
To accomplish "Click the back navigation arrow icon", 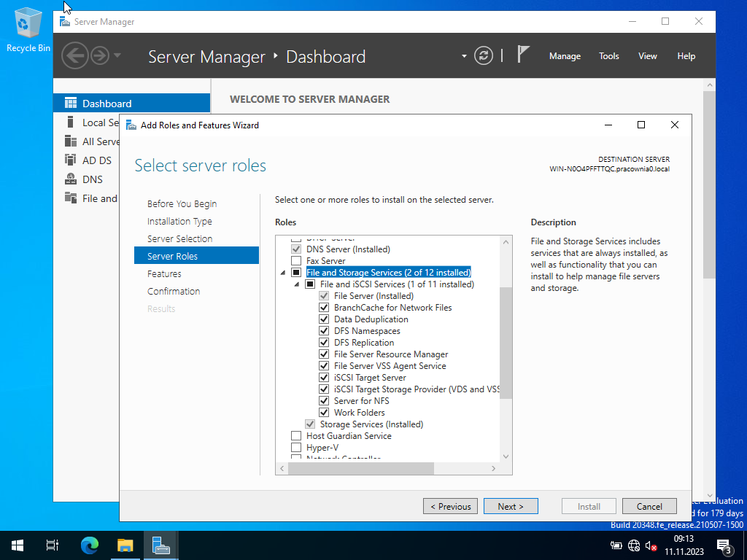I will click(74, 56).
